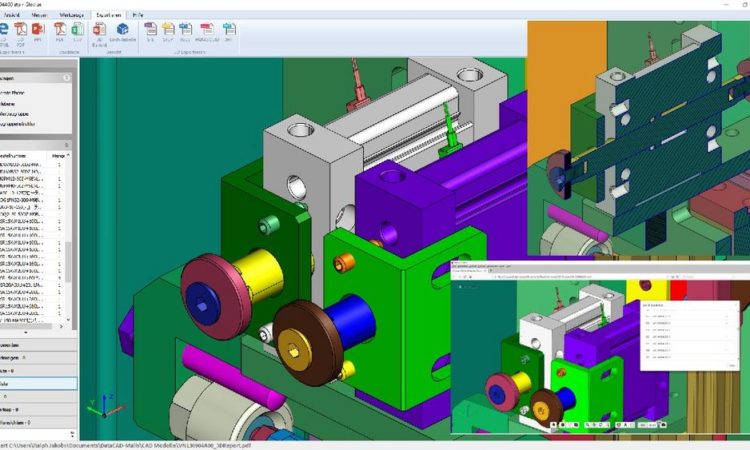Click the green Excel export icon
Image resolution: width=750 pixels, height=450 pixels.
75,31
